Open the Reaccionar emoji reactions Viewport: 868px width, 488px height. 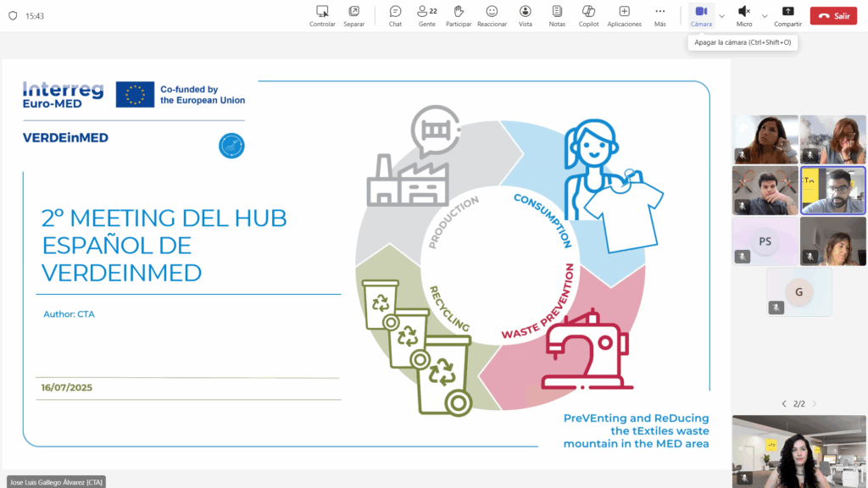pos(492,16)
